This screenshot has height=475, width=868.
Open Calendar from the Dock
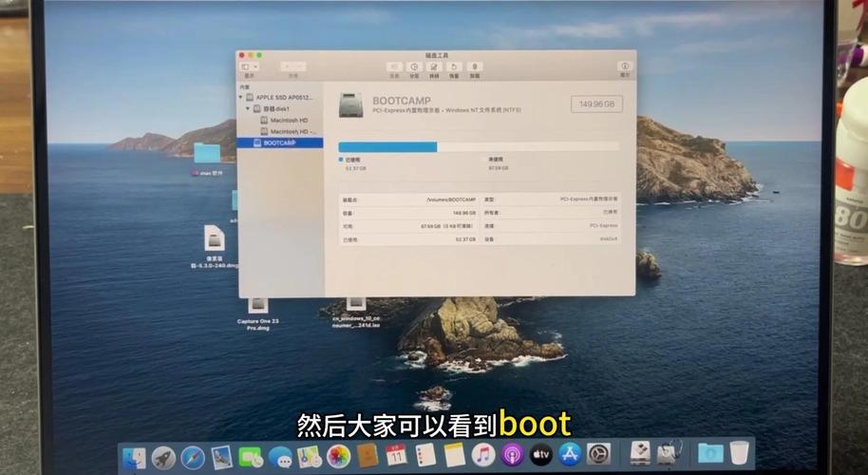click(396, 456)
